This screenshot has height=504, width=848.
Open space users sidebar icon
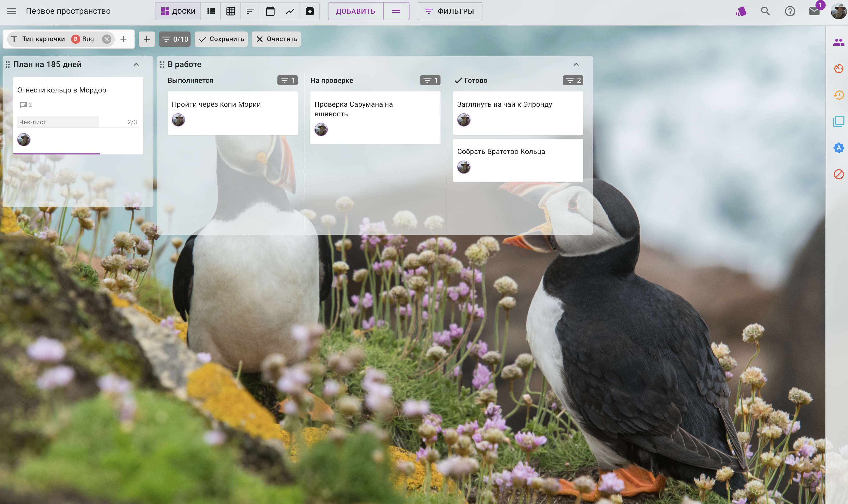pos(839,42)
